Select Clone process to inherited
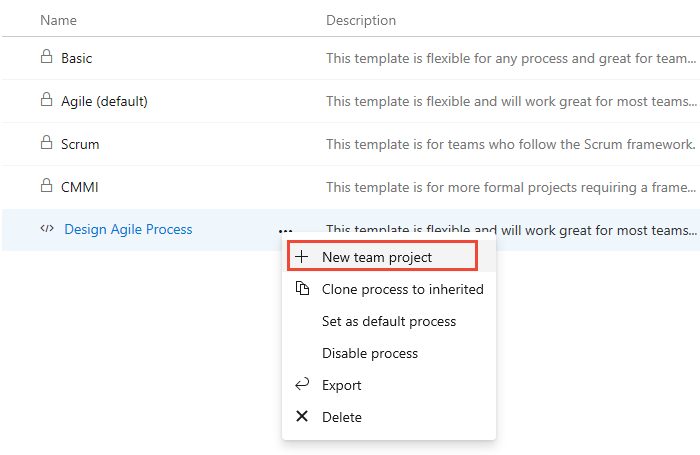The width and height of the screenshot is (700, 455). [402, 289]
